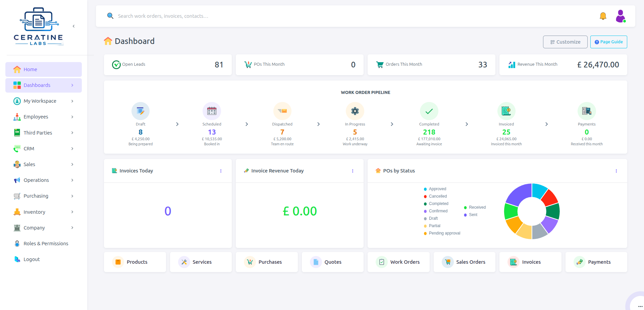The width and height of the screenshot is (644, 310).
Task: Open the Purchases shortcut
Action: click(267, 262)
